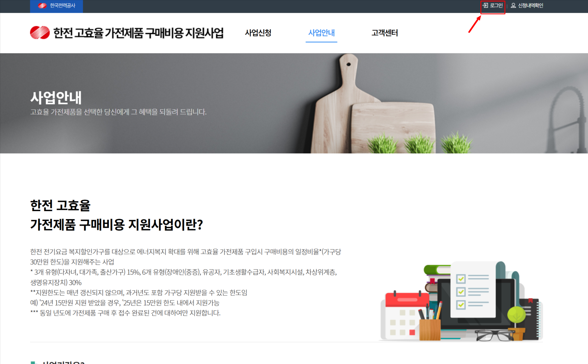Click the banner subtitle about 고효율 가전제품 혜택
The width and height of the screenshot is (588, 364).
pos(118,112)
